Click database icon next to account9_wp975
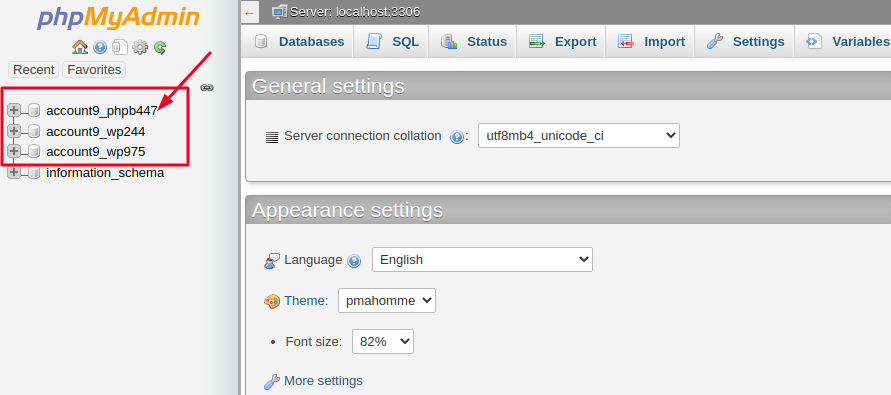Screen dimensions: 891x395 pos(34,152)
